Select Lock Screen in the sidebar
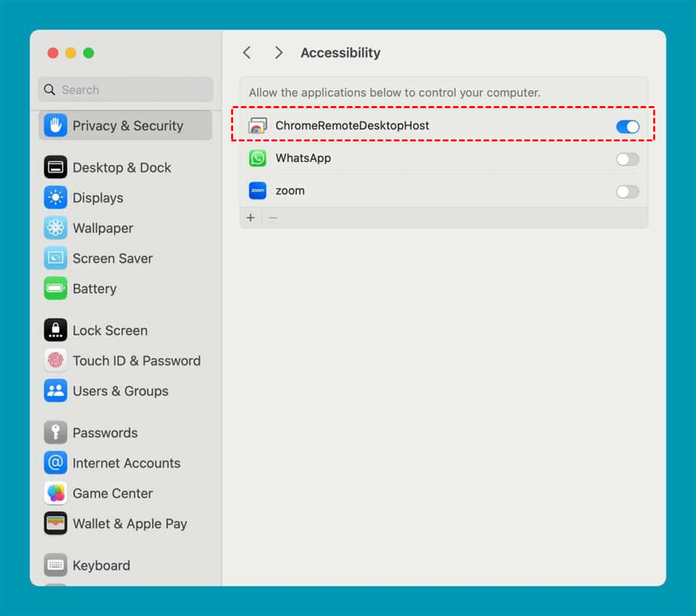 pos(126,330)
